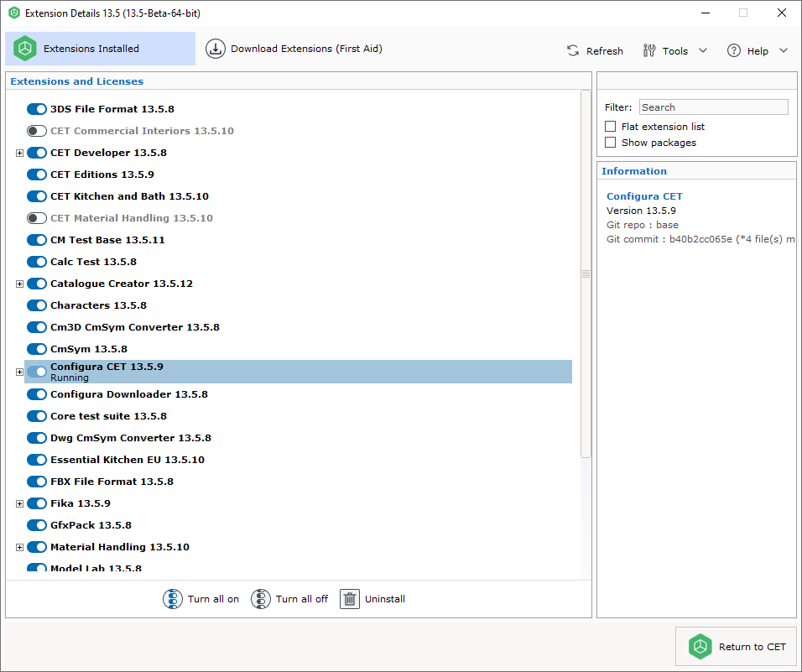Toggle the CmSym 13.5.8 switch
The width and height of the screenshot is (802, 672).
pos(37,349)
